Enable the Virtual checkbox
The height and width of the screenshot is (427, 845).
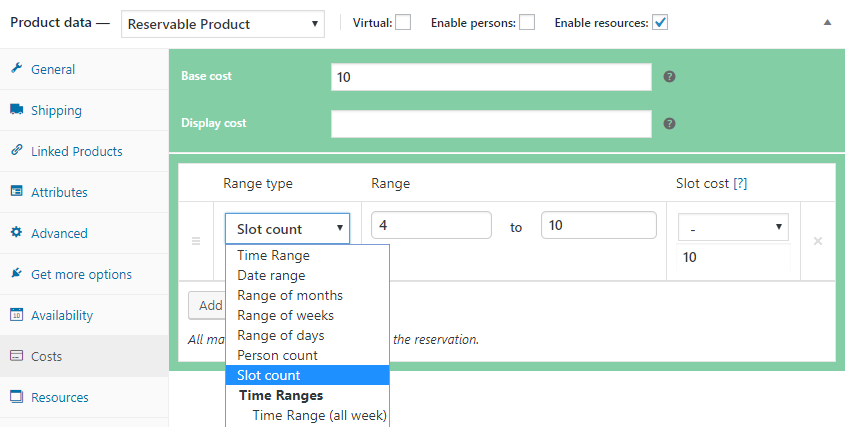(403, 23)
